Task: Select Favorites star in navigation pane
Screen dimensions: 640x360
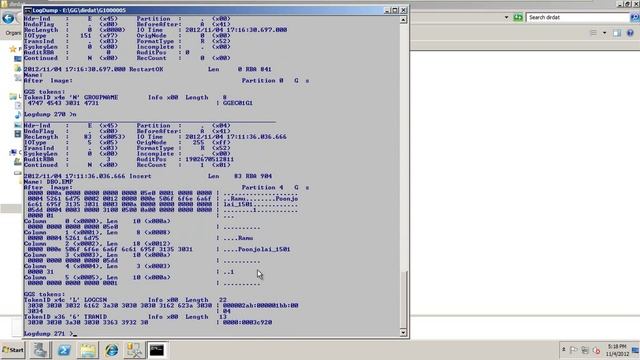Action: (13, 49)
